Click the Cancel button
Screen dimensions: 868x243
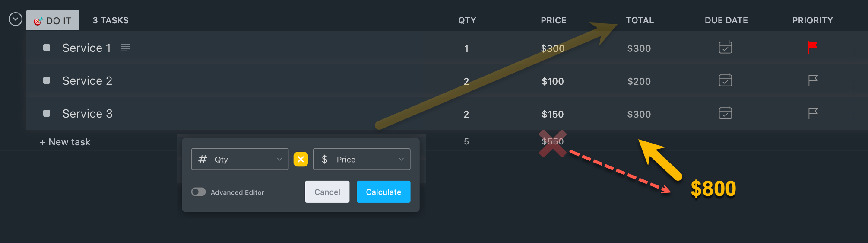pos(327,192)
